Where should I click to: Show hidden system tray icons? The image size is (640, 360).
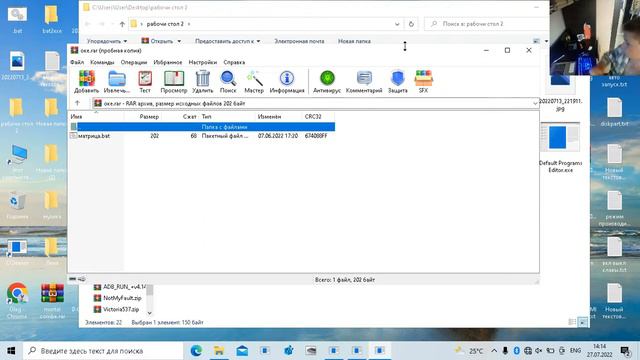pos(494,351)
